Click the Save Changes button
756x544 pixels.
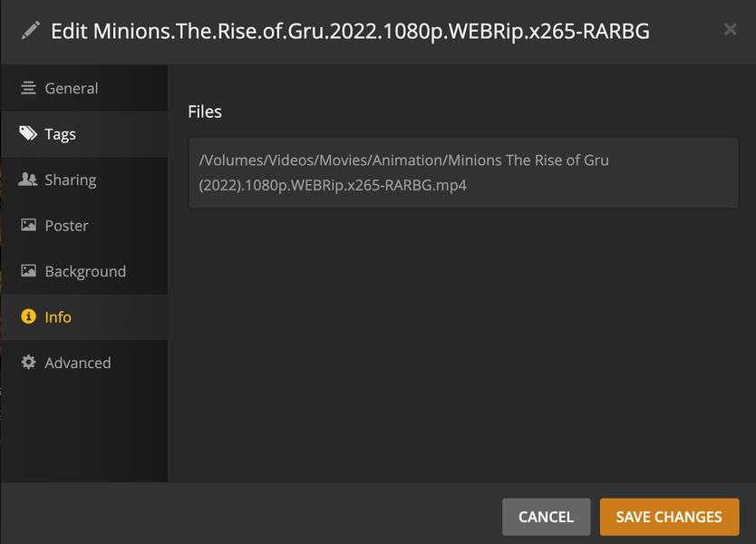pyautogui.click(x=669, y=517)
